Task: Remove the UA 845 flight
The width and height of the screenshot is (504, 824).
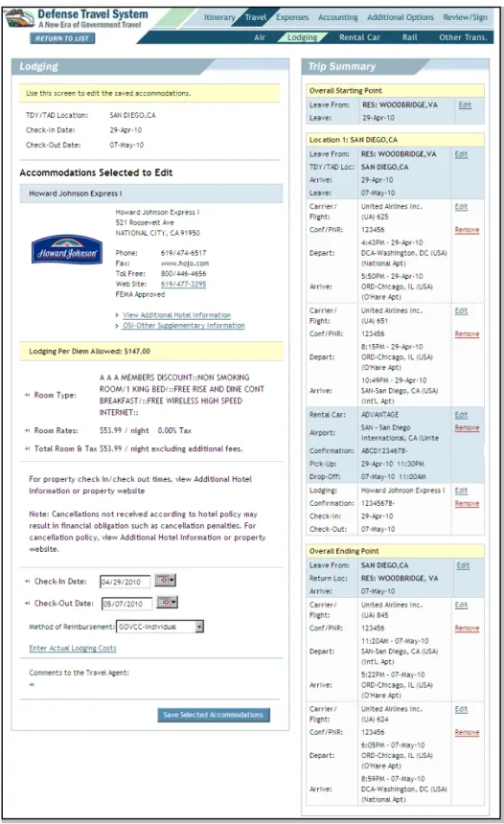Action: pyautogui.click(x=467, y=628)
